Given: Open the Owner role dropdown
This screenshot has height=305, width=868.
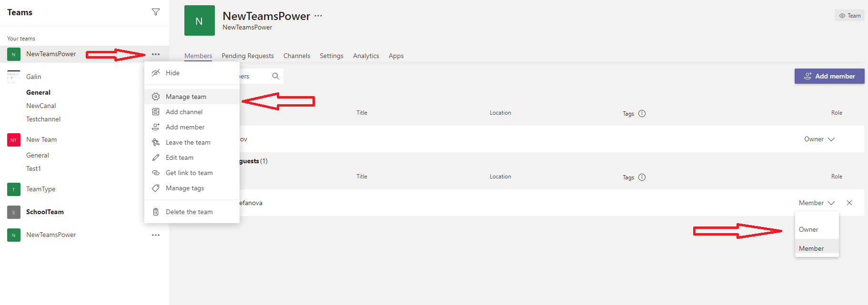Looking at the screenshot, I should [819, 139].
